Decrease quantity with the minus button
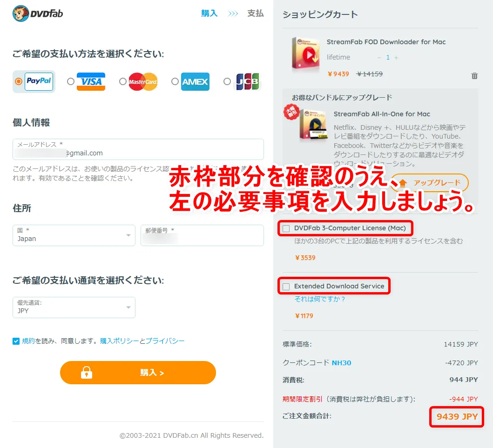 point(379,58)
